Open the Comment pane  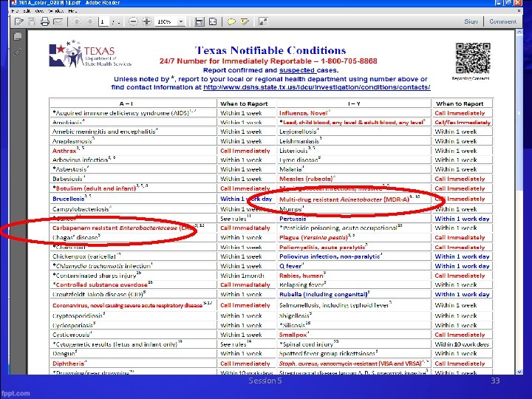coord(502,21)
